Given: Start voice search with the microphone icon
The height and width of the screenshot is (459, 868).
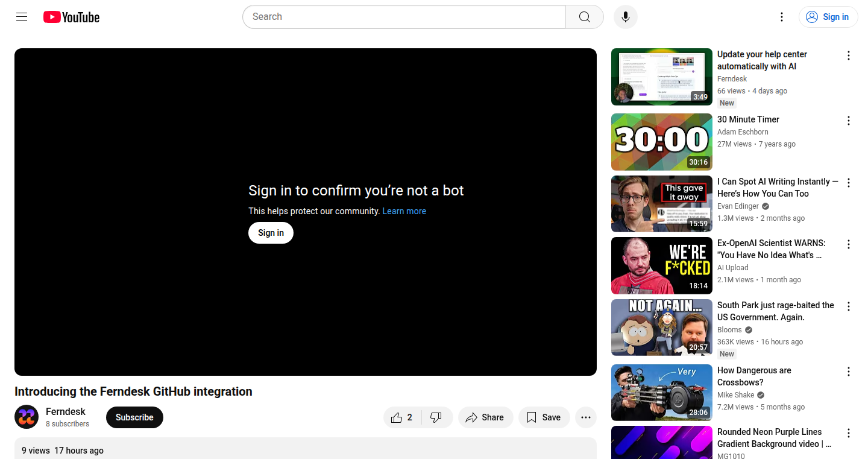Looking at the screenshot, I should click(626, 17).
